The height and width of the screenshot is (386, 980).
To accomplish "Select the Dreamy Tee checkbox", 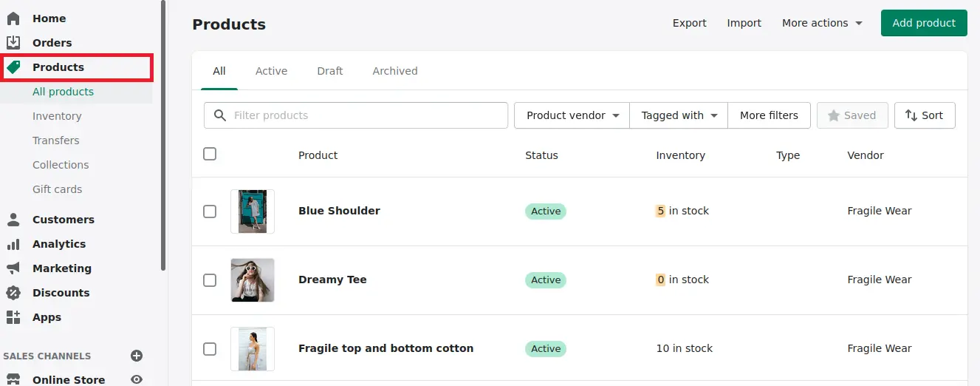I will 210,280.
